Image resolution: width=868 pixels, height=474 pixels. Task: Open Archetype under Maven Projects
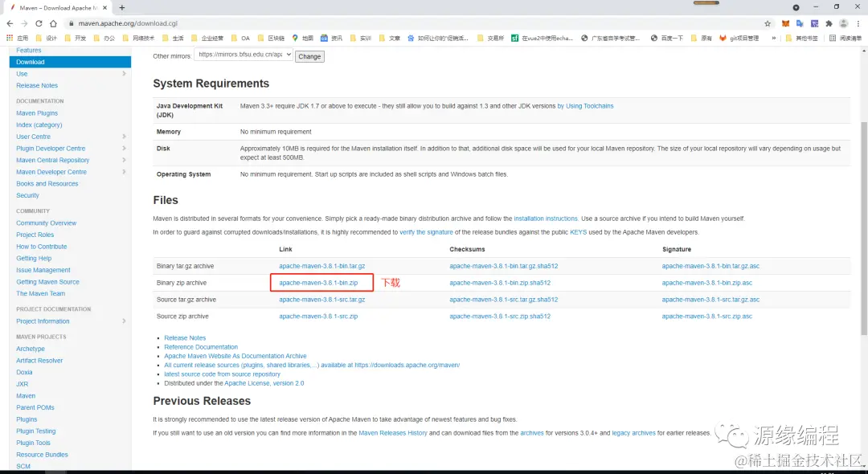[31, 349]
